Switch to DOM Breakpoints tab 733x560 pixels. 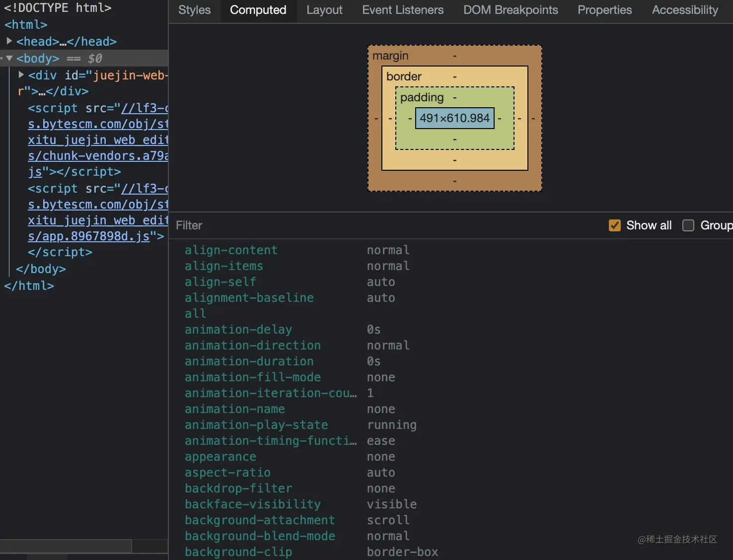point(511,10)
